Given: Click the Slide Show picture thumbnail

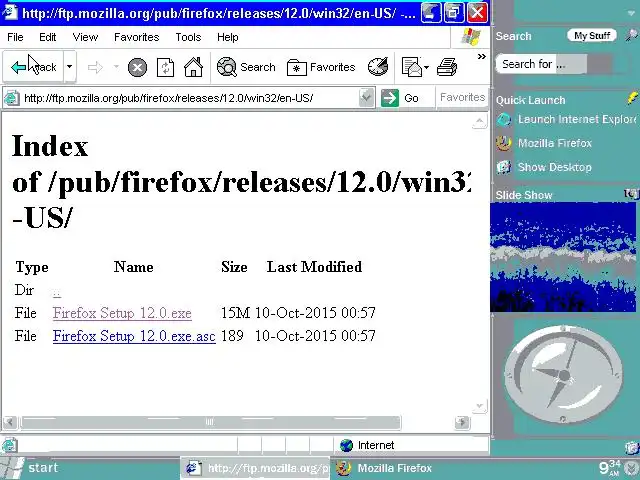Looking at the screenshot, I should [563, 257].
